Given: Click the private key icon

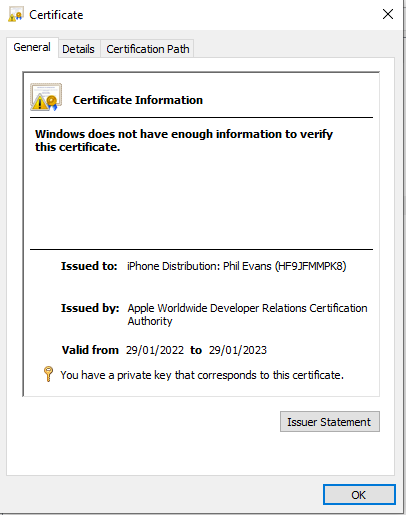Looking at the screenshot, I should pyautogui.click(x=48, y=374).
